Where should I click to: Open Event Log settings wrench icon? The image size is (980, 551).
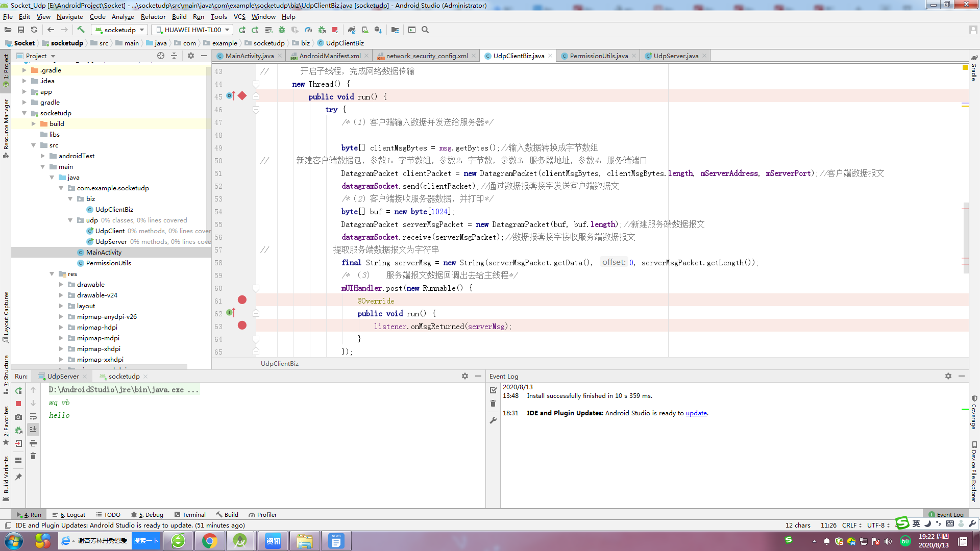[x=493, y=420]
